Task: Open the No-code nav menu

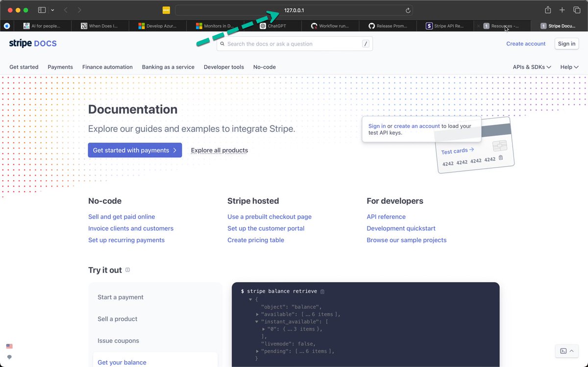Action: coord(265,67)
